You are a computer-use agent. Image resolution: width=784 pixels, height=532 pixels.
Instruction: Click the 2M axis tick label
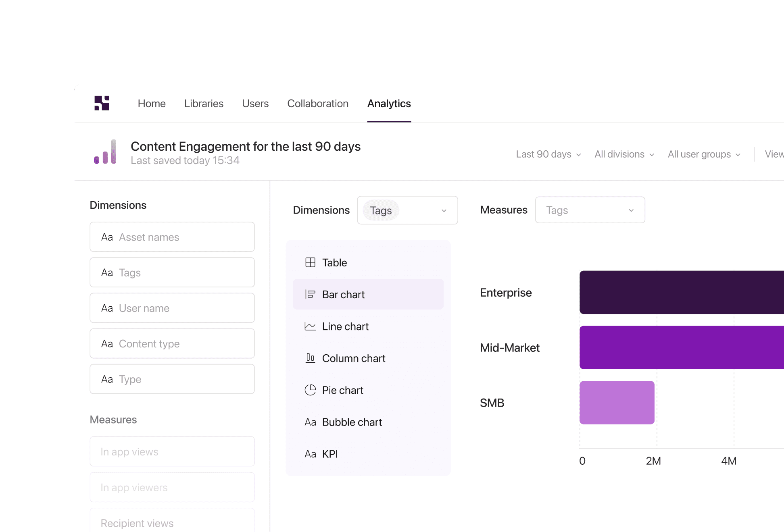pos(653,461)
